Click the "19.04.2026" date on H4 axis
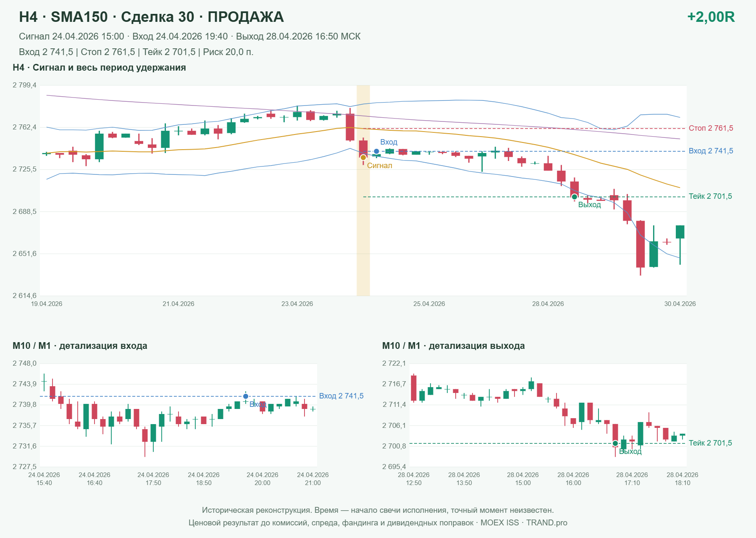 pyautogui.click(x=47, y=304)
